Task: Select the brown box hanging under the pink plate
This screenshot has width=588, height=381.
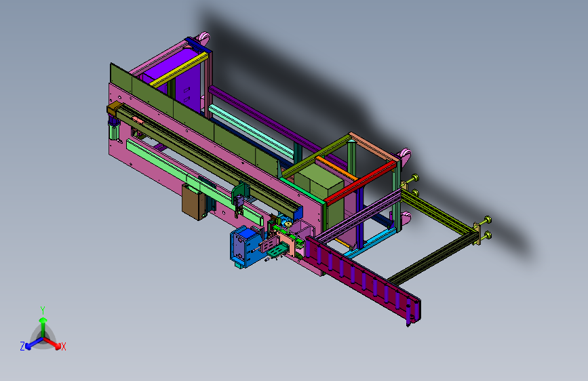Action: 193,203
